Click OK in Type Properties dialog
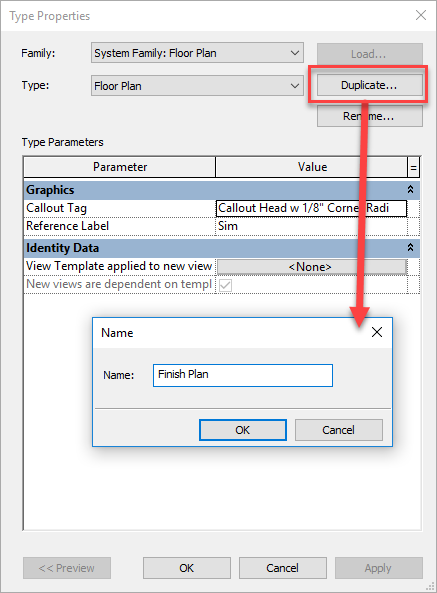The height and width of the screenshot is (593, 437). 187,568
